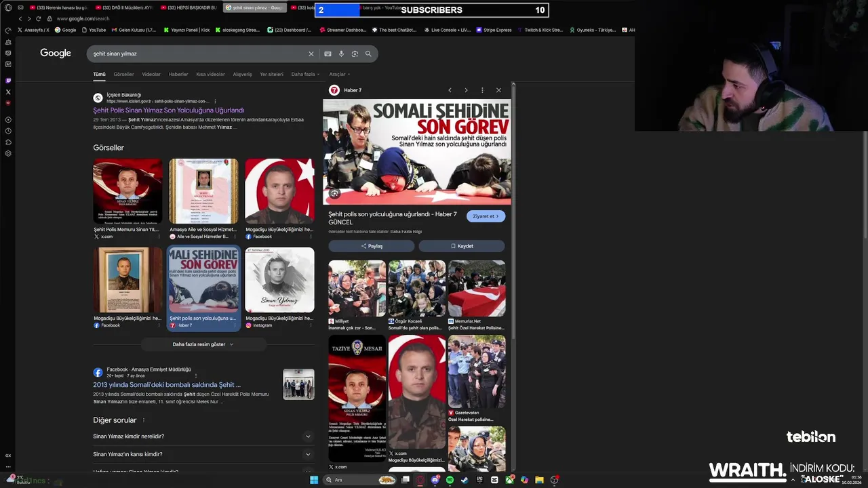Select the 'Tümü' search tab

(99, 75)
